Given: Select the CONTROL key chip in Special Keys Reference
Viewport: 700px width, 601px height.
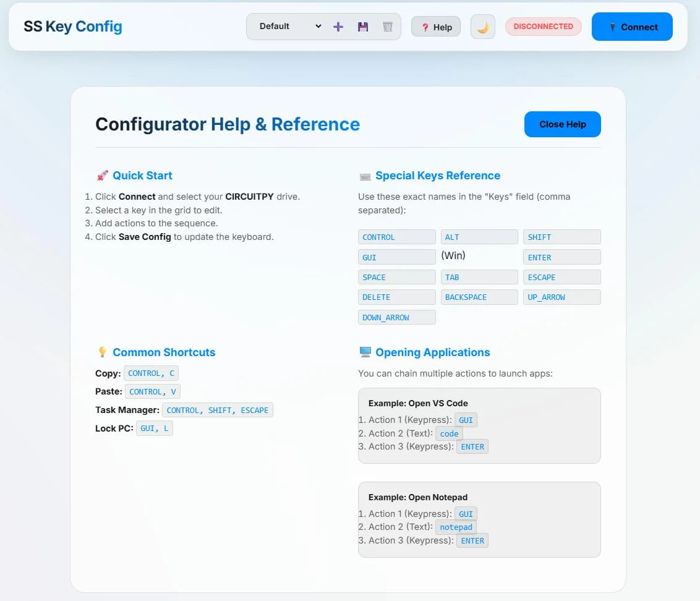Looking at the screenshot, I should [396, 237].
